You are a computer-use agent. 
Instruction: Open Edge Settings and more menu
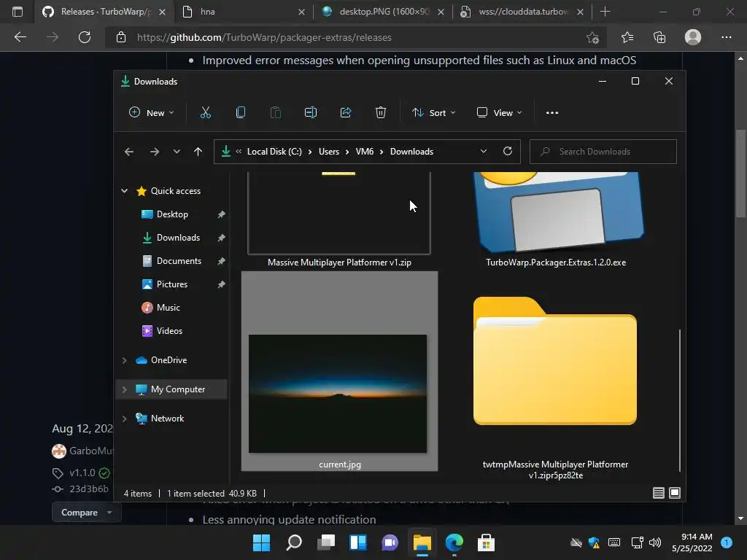726,37
